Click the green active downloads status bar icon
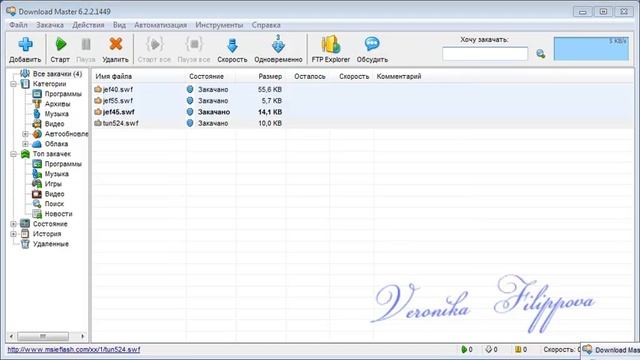640x360 pixels. click(464, 349)
